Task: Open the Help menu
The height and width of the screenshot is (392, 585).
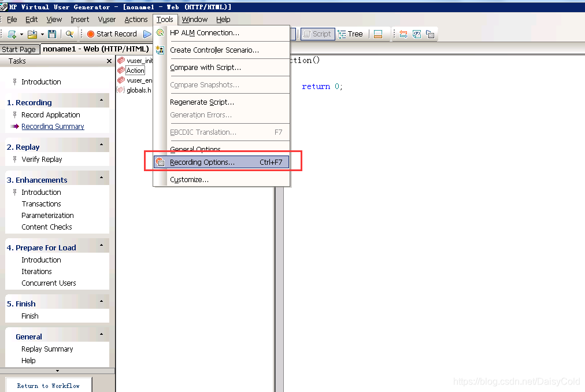Action: point(223,20)
